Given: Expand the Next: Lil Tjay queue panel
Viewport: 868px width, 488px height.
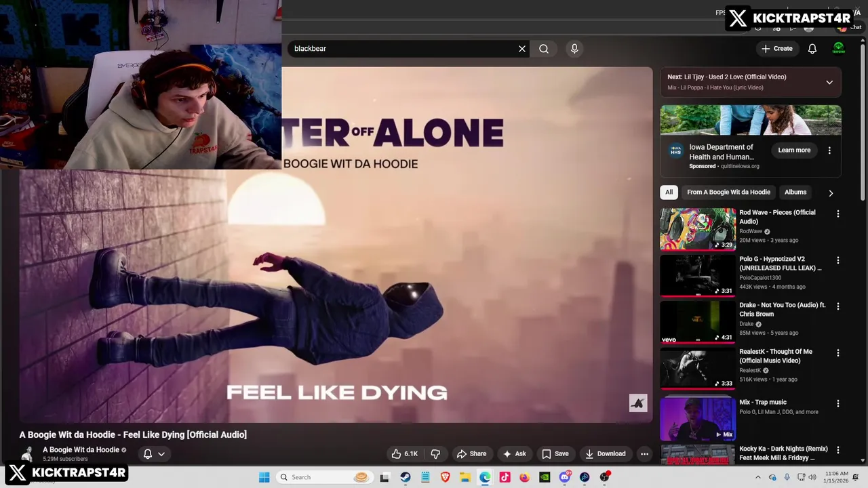Looking at the screenshot, I should [829, 82].
